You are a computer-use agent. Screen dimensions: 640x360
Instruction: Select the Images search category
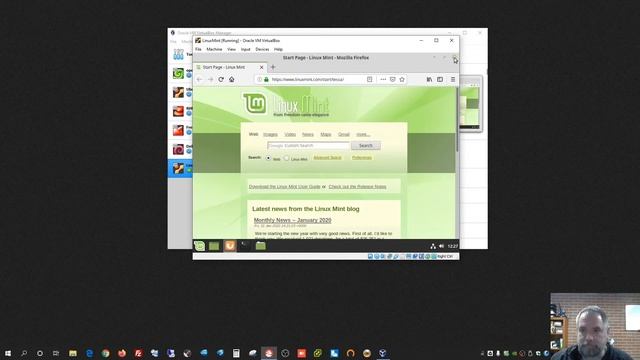click(270, 134)
